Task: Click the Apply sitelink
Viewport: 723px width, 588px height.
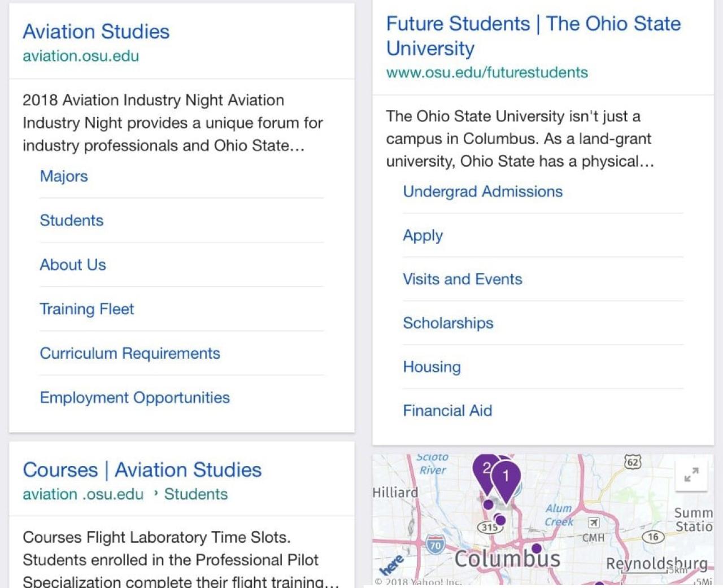Action: pos(423,236)
